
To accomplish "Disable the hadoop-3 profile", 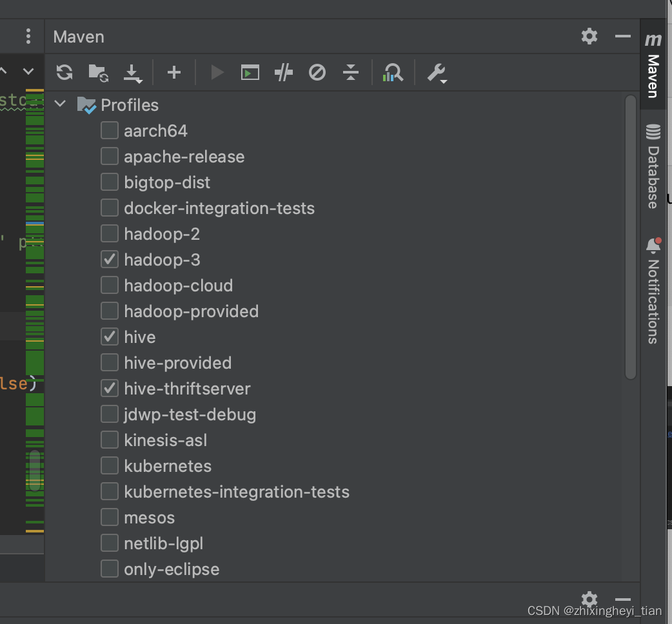I will [x=110, y=260].
